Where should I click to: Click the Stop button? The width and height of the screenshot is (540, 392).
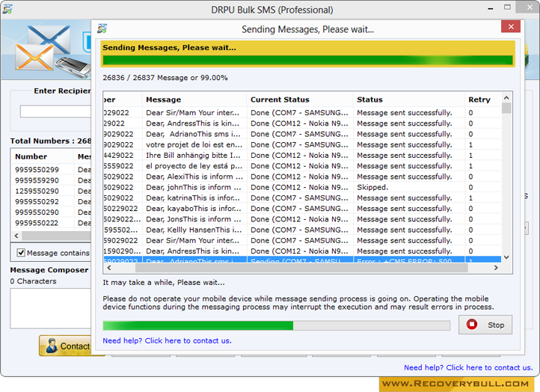coord(485,325)
